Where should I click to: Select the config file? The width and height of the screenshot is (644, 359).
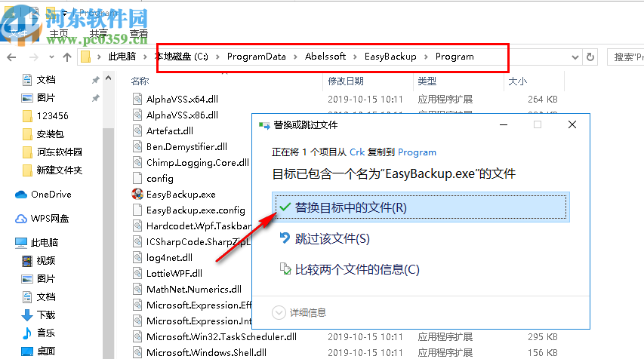tap(160, 179)
